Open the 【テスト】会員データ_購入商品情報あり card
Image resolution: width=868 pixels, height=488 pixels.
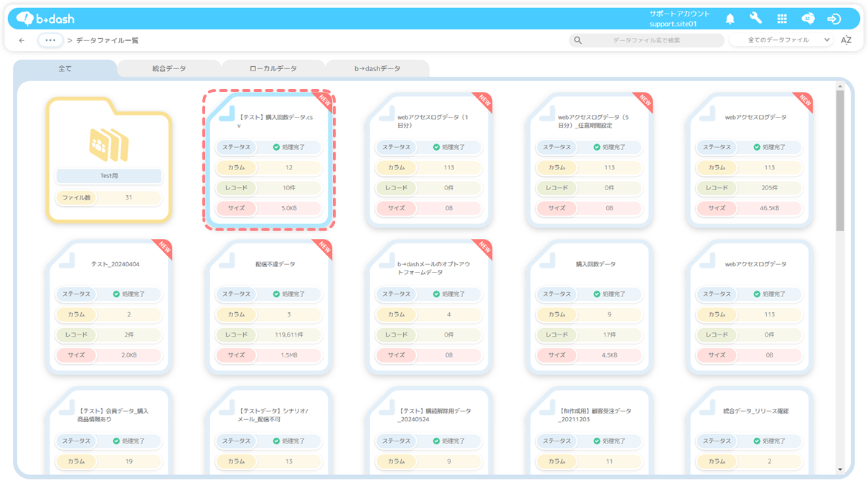(x=109, y=431)
